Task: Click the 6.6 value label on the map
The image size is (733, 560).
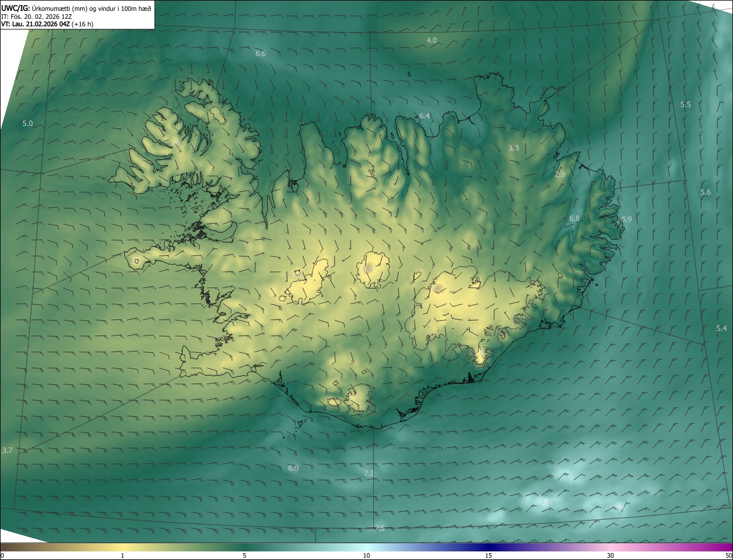Action: coord(261,53)
